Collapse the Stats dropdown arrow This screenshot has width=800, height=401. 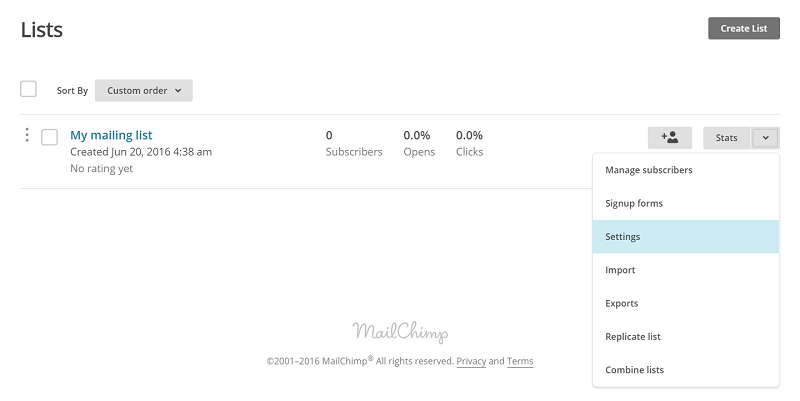765,138
